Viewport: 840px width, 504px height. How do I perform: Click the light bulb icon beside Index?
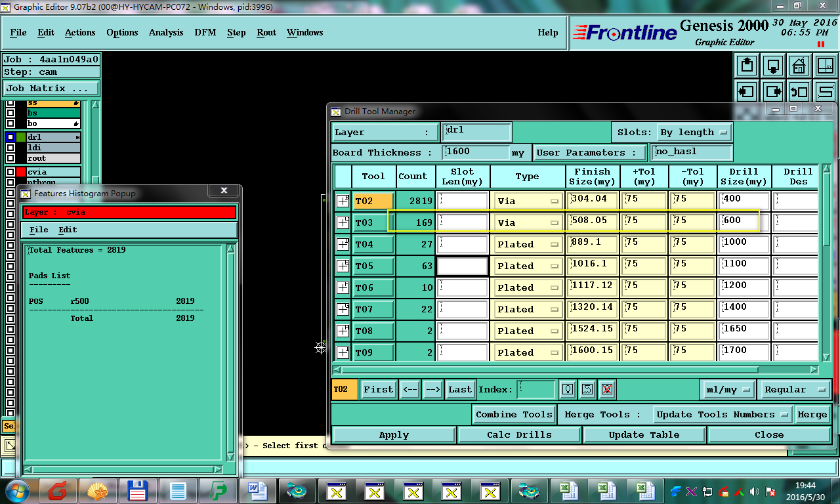(x=568, y=389)
